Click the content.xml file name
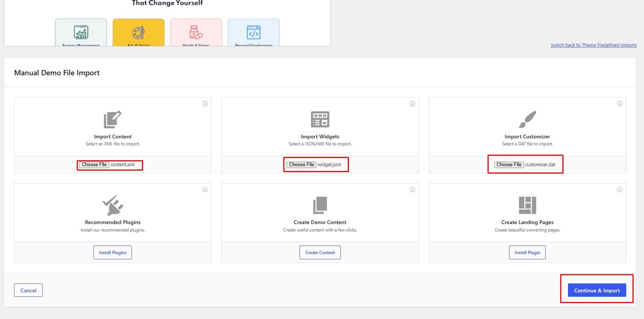The width and height of the screenshot is (644, 319). click(122, 165)
